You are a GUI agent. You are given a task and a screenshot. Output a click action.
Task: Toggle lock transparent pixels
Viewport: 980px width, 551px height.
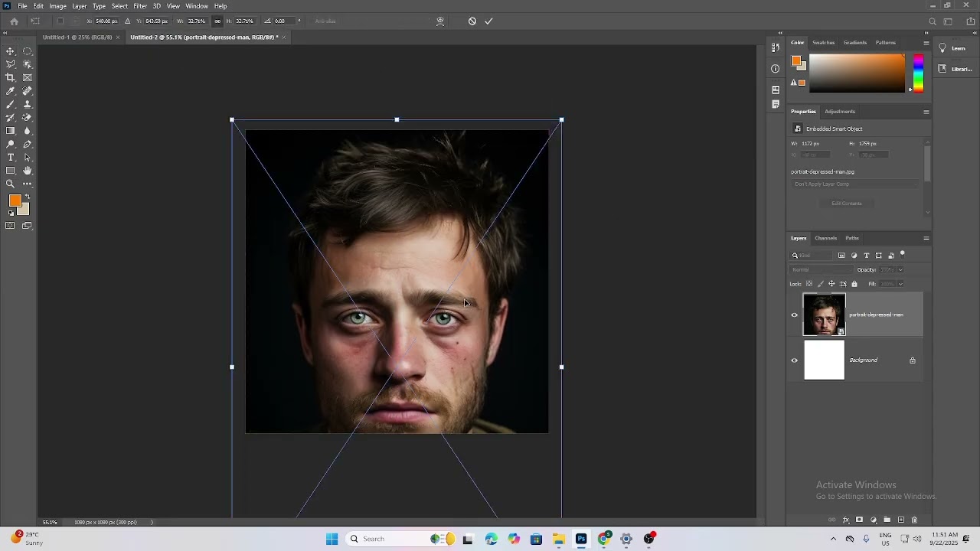809,284
